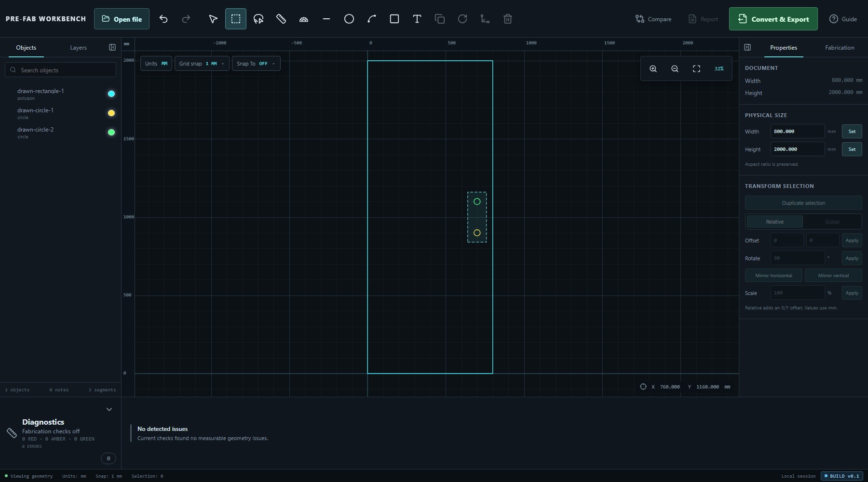Image resolution: width=868 pixels, height=482 pixels.
Task: Click the trash delete icon
Action: pyautogui.click(x=508, y=19)
